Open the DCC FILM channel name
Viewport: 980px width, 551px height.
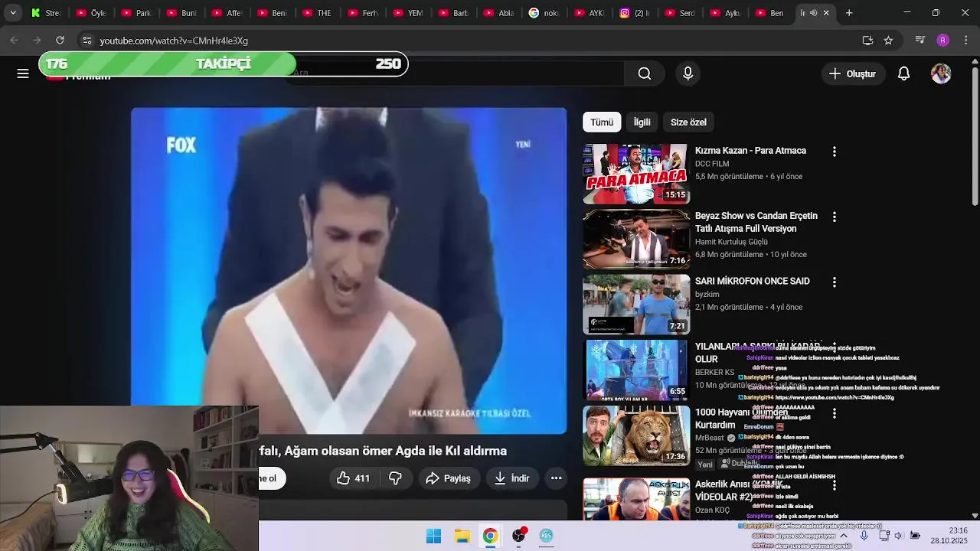(x=712, y=164)
